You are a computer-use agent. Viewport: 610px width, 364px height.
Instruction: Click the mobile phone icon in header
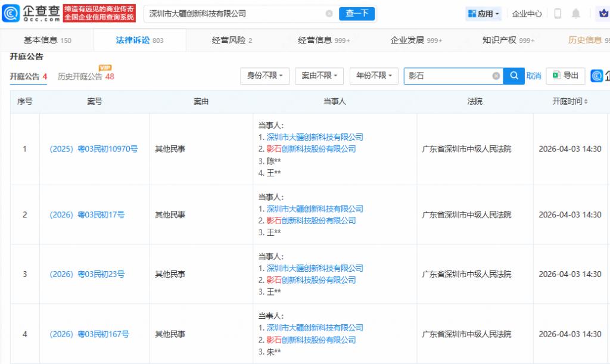pyautogui.click(x=558, y=14)
